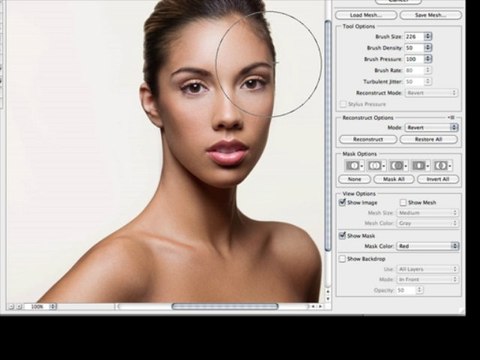Click the zoom out minus button
Viewport: 480px width, 360px height.
(x=11, y=306)
